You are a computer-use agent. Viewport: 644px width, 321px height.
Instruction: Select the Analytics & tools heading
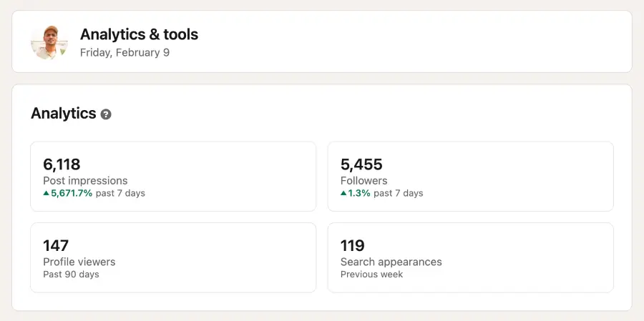point(140,34)
